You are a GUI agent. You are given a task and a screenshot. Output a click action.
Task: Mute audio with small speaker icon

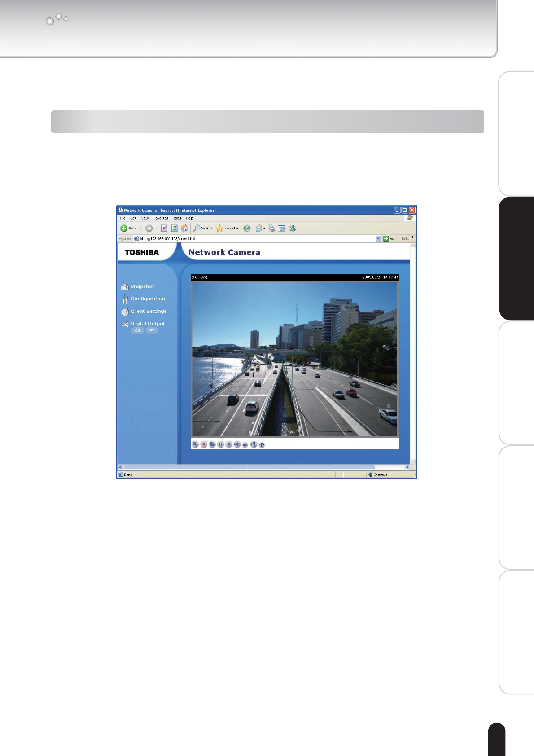pyautogui.click(x=245, y=445)
